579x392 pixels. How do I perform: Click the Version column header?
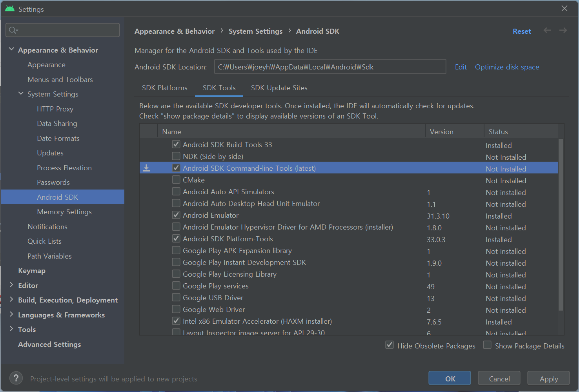tap(454, 131)
